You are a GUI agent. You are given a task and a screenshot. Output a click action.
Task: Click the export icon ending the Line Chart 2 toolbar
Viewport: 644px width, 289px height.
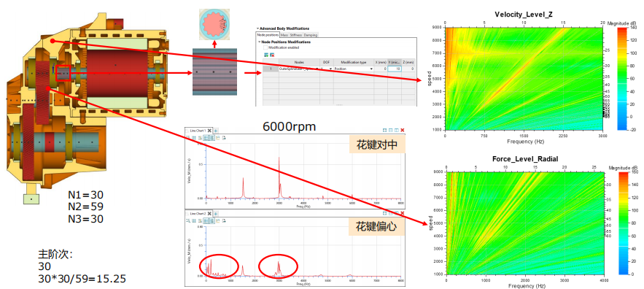[224, 220]
